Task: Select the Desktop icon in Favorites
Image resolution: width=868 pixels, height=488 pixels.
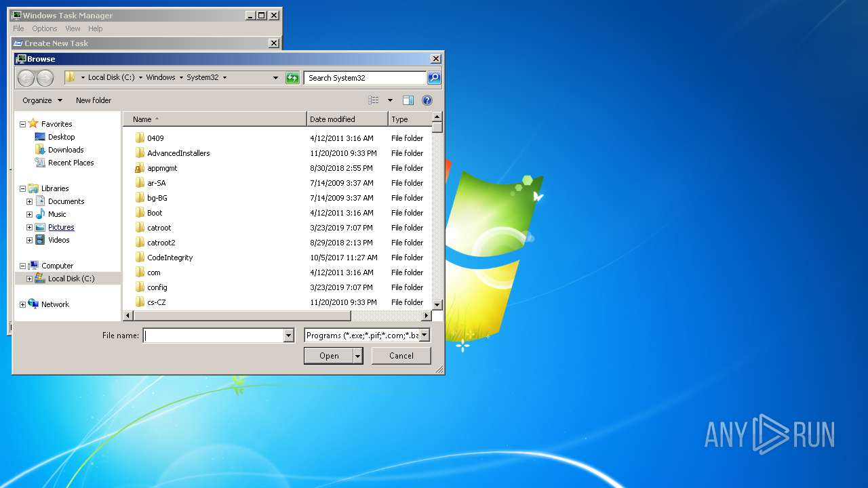Action: tap(40, 137)
